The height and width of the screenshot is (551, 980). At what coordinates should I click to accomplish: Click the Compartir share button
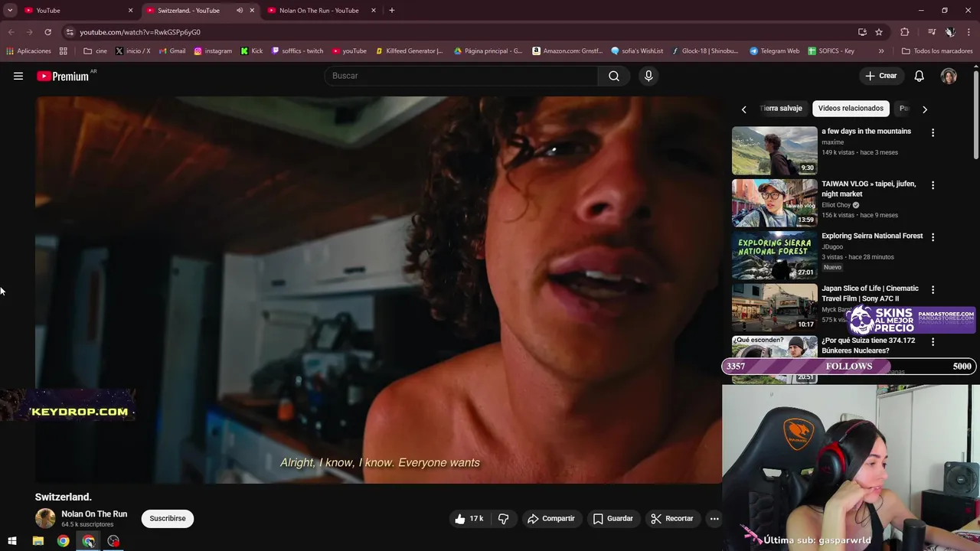(x=550, y=519)
